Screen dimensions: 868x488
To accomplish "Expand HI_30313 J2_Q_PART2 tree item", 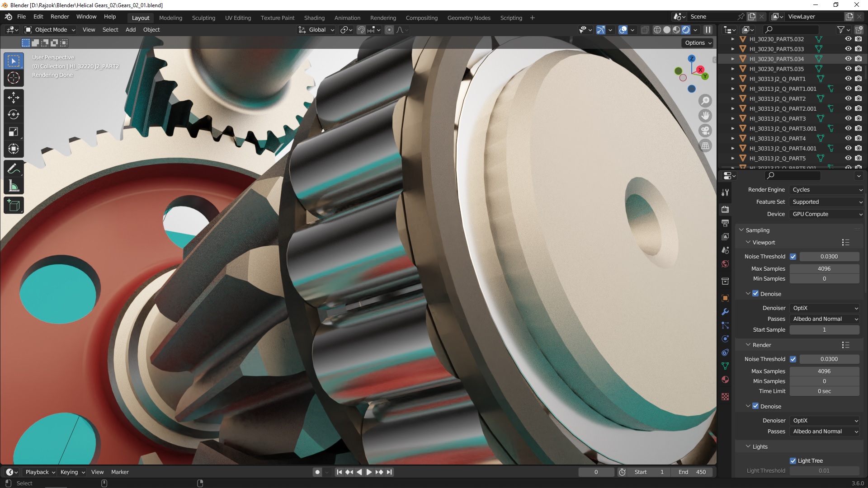I will (733, 99).
